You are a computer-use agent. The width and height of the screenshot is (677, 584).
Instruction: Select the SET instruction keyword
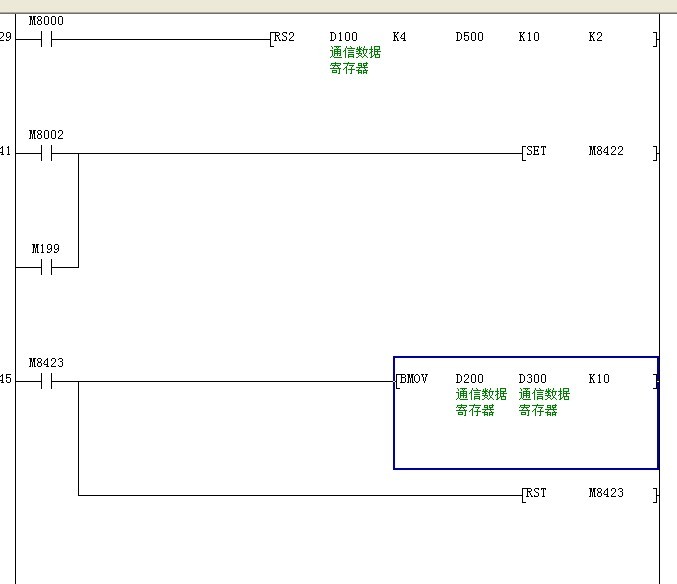click(x=536, y=151)
